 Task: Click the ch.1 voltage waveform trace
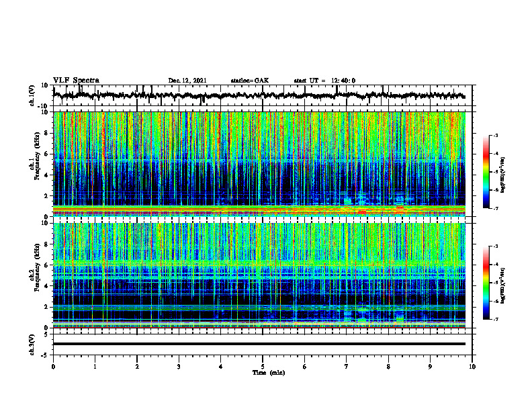coord(259,95)
